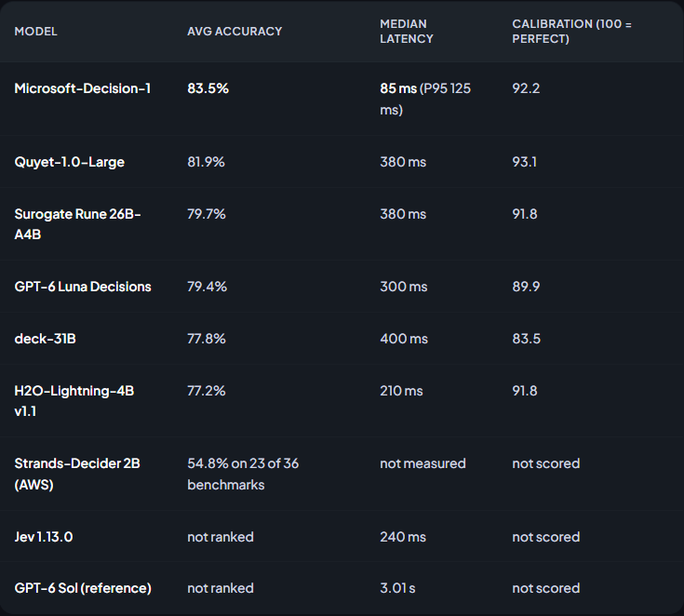Select the 93.1 calibration score

pyautogui.click(x=524, y=162)
